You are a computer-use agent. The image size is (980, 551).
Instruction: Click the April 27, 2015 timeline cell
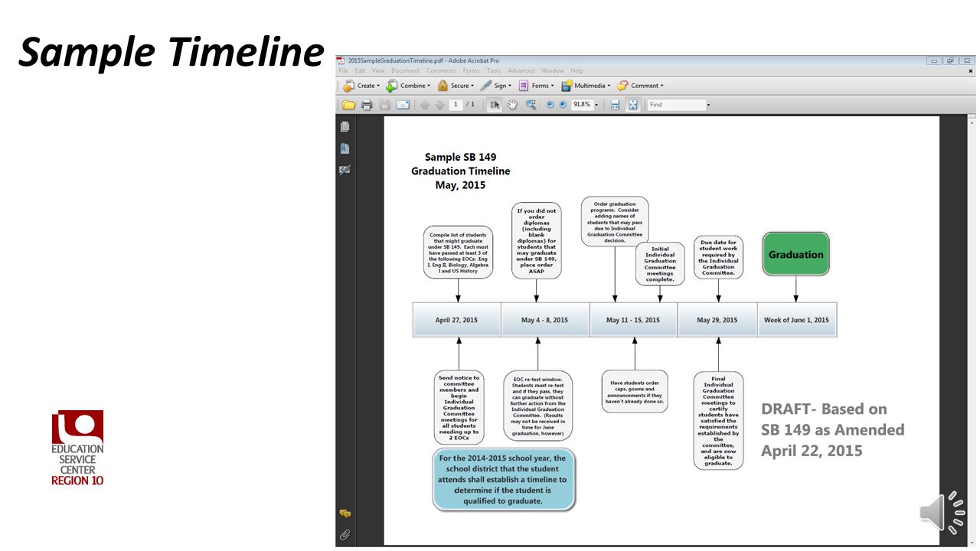click(456, 320)
